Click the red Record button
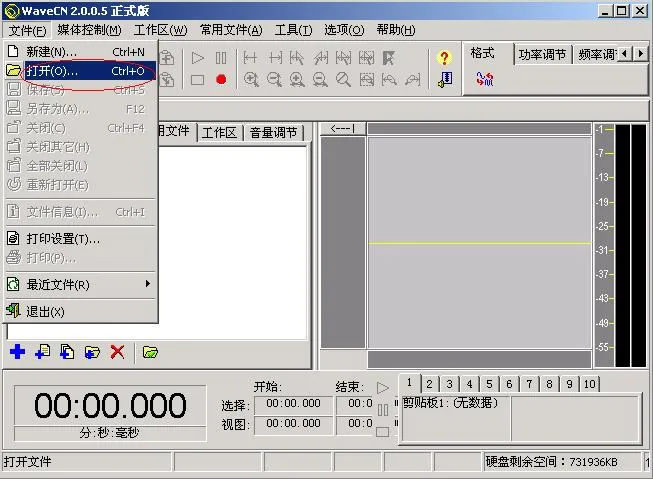The image size is (653, 479). [x=221, y=80]
